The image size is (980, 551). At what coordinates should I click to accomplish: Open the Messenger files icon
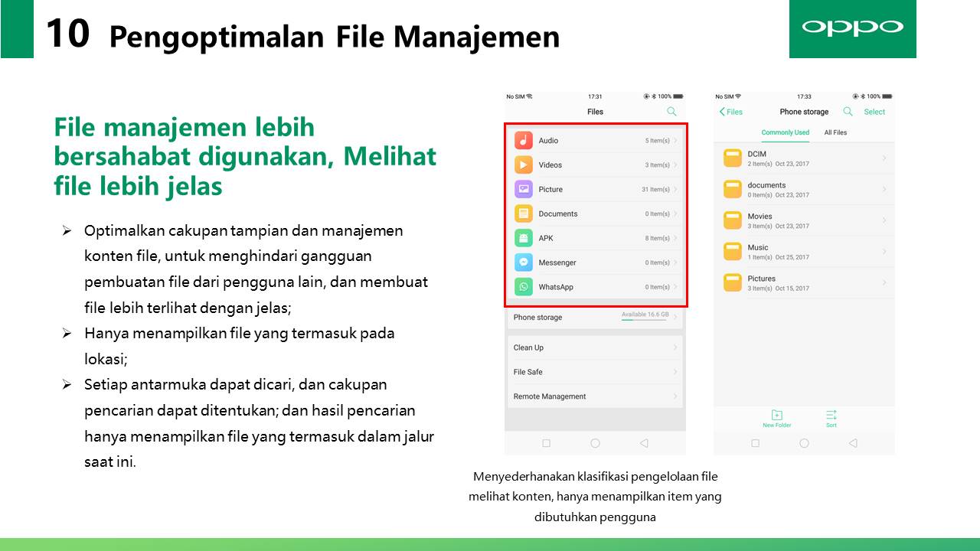point(524,262)
